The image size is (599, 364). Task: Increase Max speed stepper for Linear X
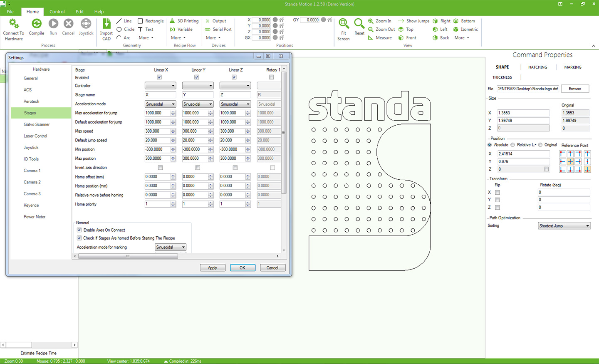173,130
